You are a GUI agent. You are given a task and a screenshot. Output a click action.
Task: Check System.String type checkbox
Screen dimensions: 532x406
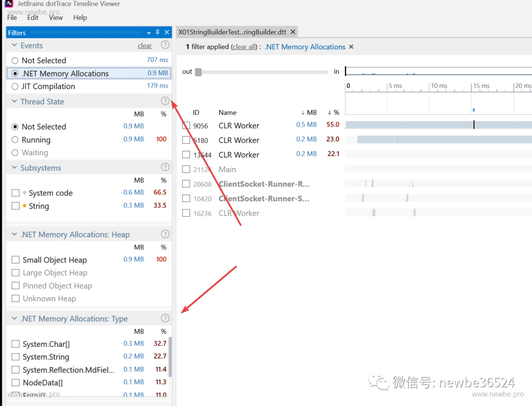[x=15, y=357]
